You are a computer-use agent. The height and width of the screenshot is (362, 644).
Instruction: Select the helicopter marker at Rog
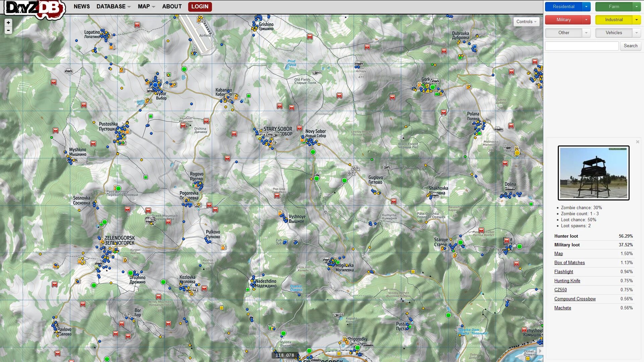pyautogui.click(x=508, y=300)
